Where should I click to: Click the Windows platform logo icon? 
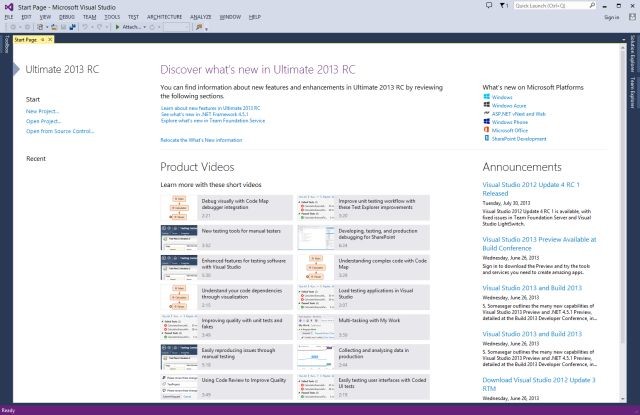(x=487, y=97)
